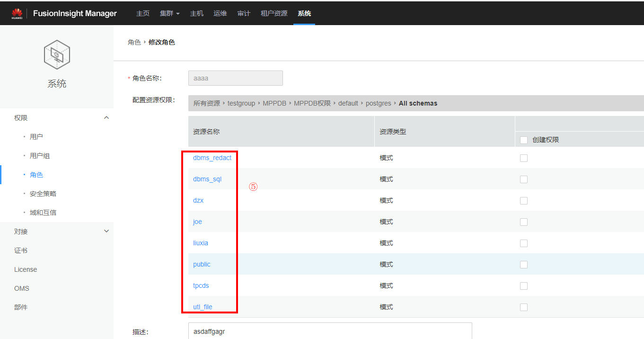Open the 集群 dropdown menu

click(x=170, y=13)
